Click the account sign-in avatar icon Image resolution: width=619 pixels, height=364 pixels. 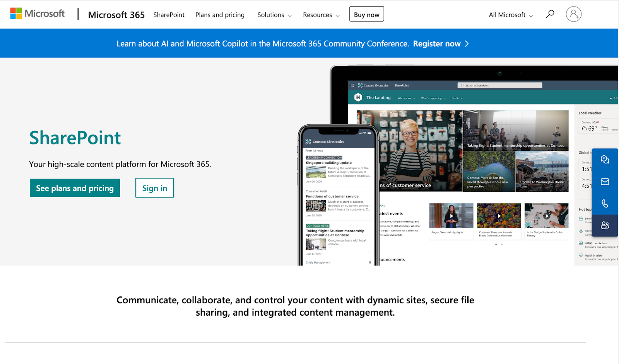tap(573, 14)
